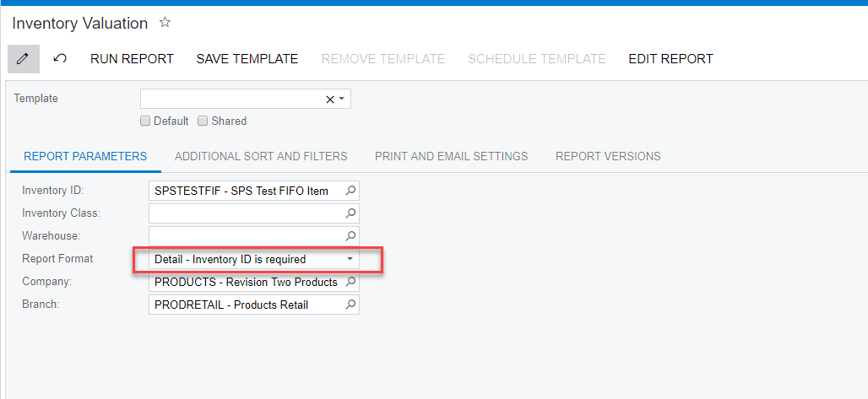The height and width of the screenshot is (399, 868).
Task: Toggle the Shared template checkbox
Action: tap(203, 121)
